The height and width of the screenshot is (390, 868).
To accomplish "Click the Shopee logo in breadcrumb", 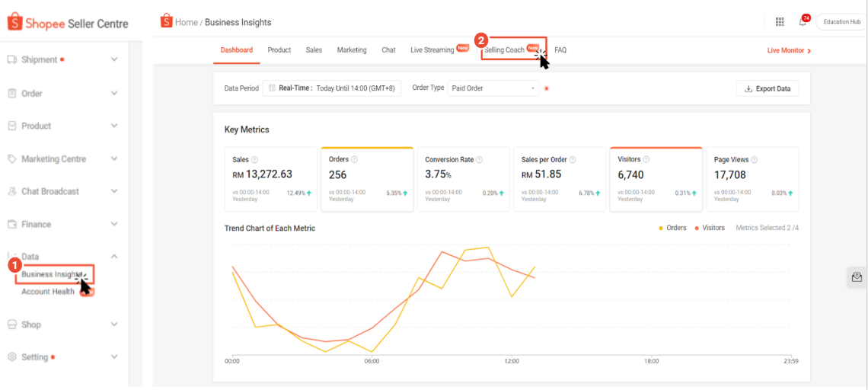I will point(166,21).
